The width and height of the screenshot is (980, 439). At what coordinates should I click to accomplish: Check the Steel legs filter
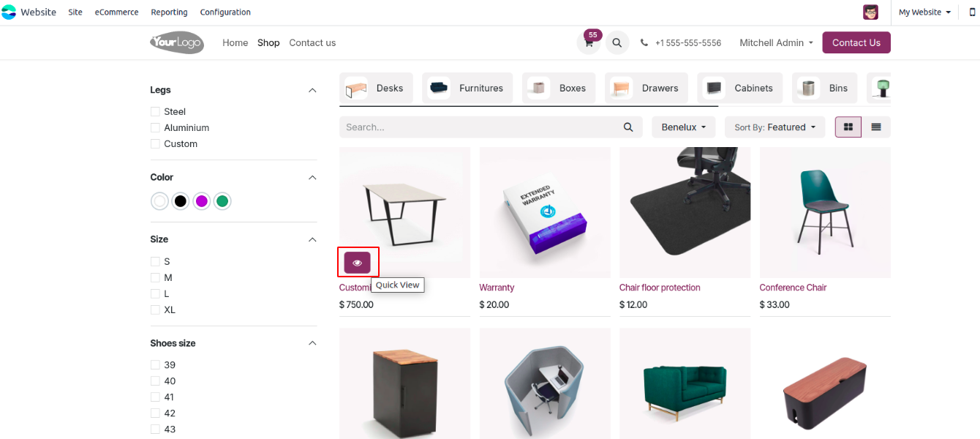pos(155,112)
